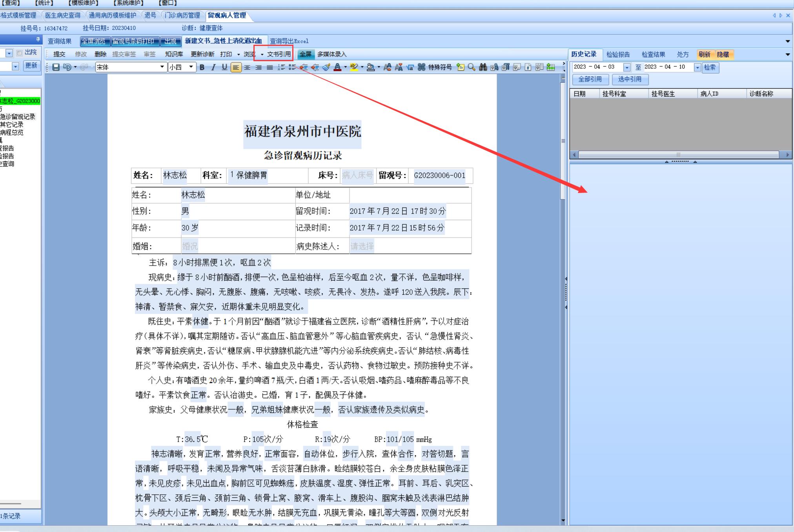Expand the start date picker dropdown

click(x=626, y=67)
